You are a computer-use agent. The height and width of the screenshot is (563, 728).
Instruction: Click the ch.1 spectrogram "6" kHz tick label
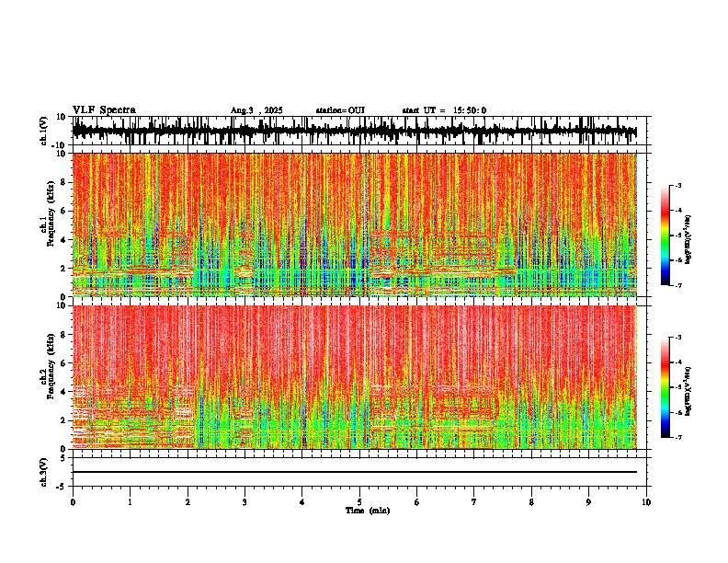pos(64,211)
